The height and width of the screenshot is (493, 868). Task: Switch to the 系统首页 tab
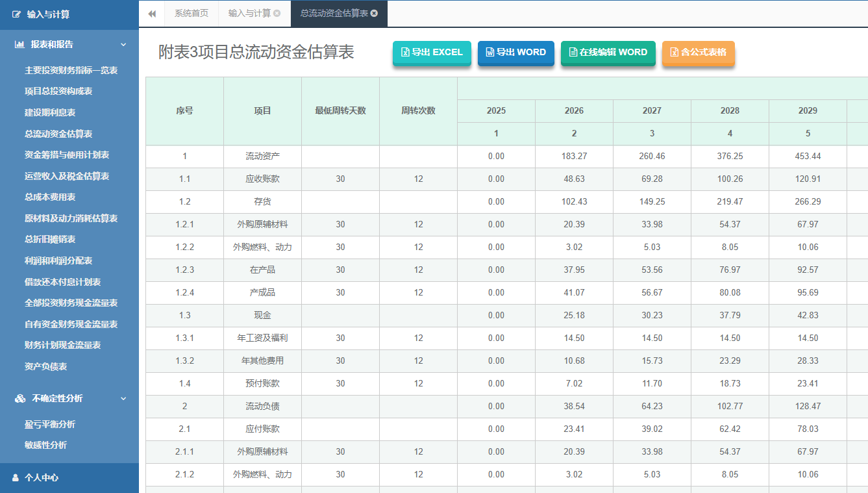[192, 14]
